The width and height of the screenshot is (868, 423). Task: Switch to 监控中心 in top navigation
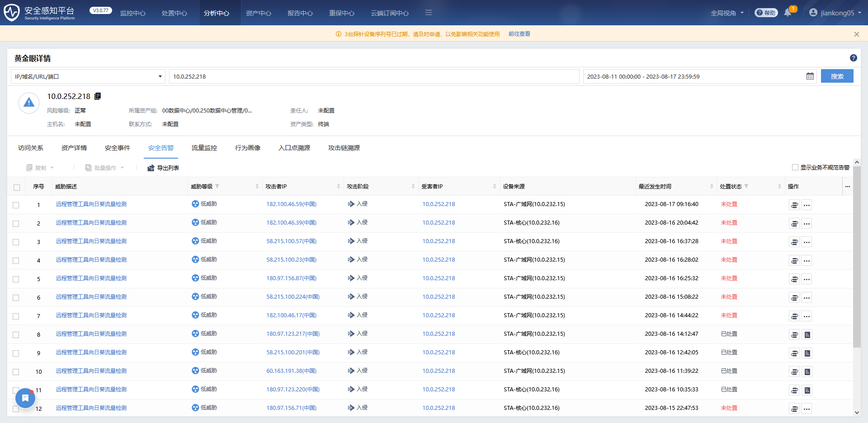(x=133, y=13)
